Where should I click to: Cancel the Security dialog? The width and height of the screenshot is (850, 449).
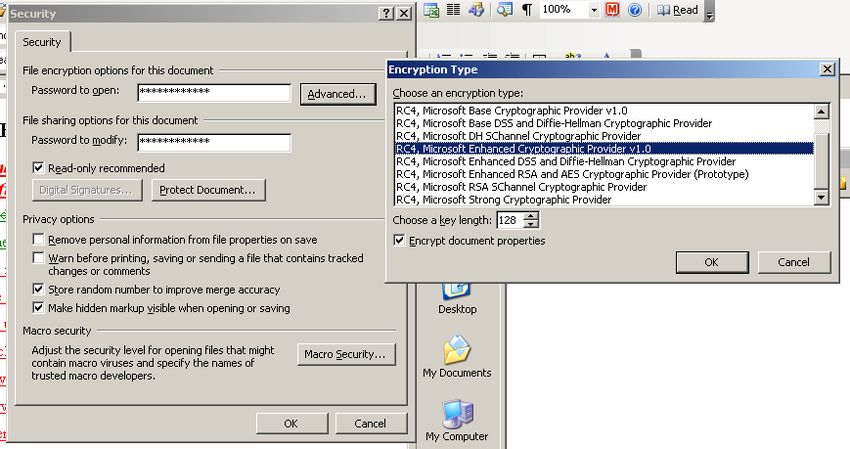point(371,424)
